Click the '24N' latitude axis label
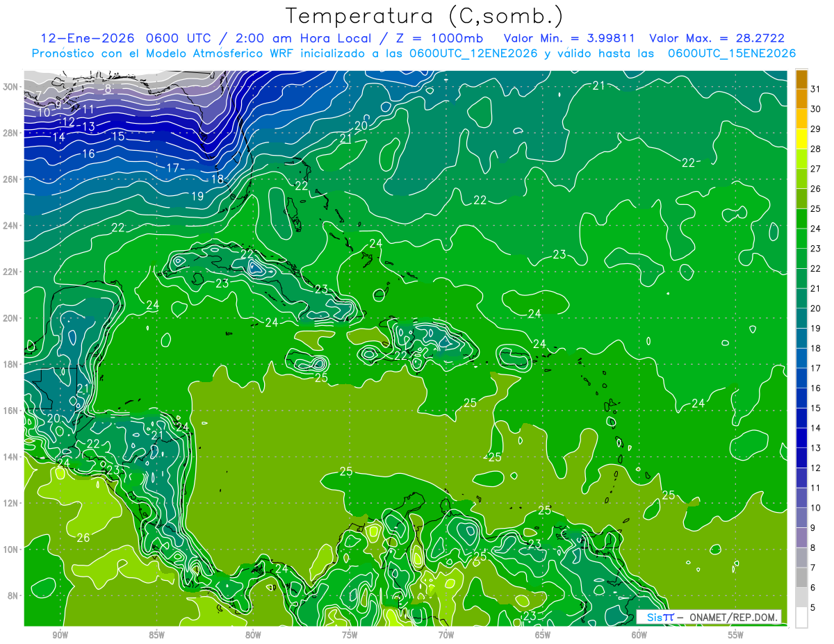 pos(11,226)
